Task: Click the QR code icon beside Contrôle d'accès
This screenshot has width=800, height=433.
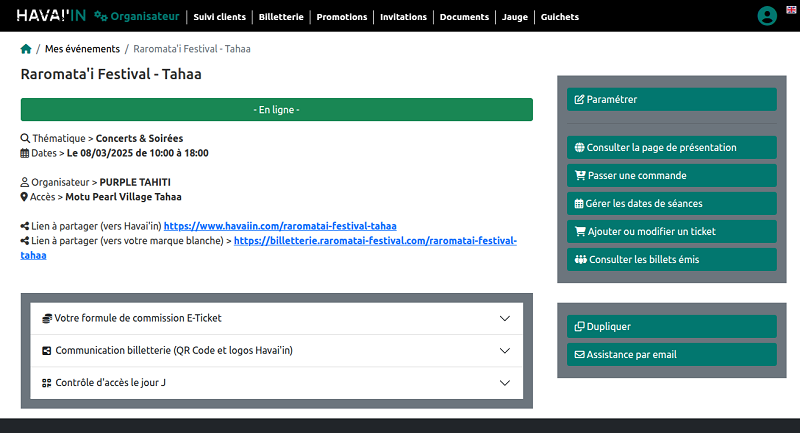Action: pyautogui.click(x=46, y=383)
